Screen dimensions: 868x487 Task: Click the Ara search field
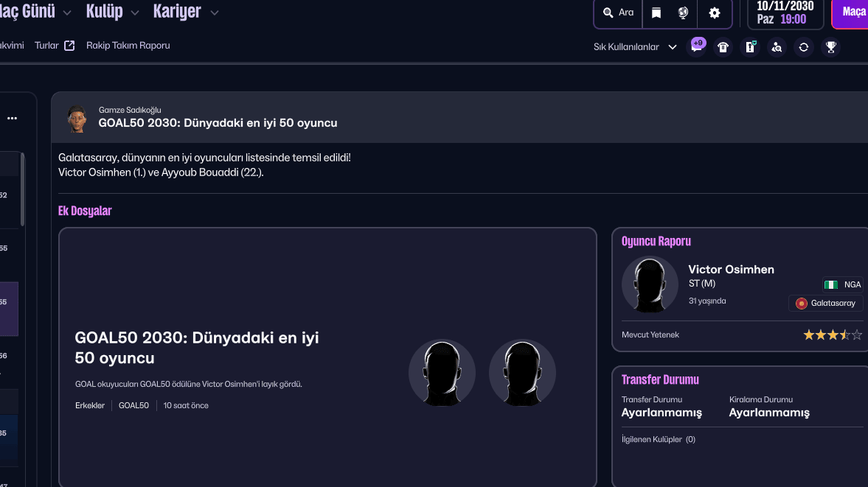click(x=618, y=13)
